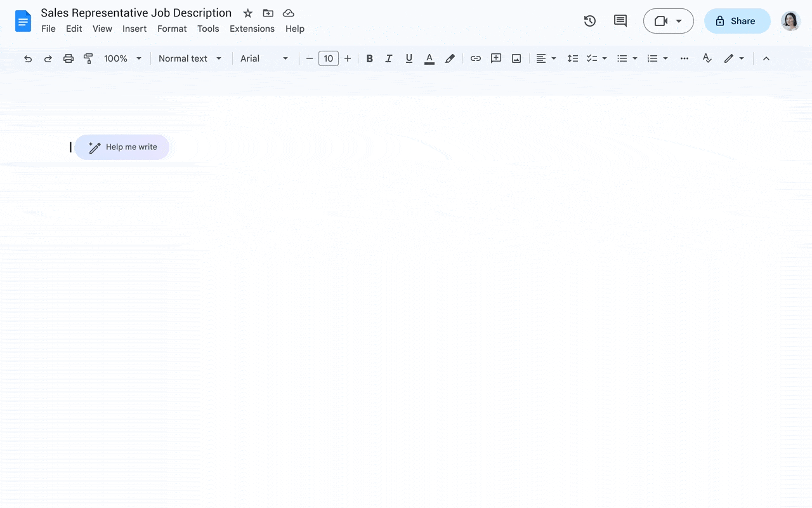Screen dimensions: 812x508
Task: Open the font family dropdown showing Arial
Action: [265, 58]
